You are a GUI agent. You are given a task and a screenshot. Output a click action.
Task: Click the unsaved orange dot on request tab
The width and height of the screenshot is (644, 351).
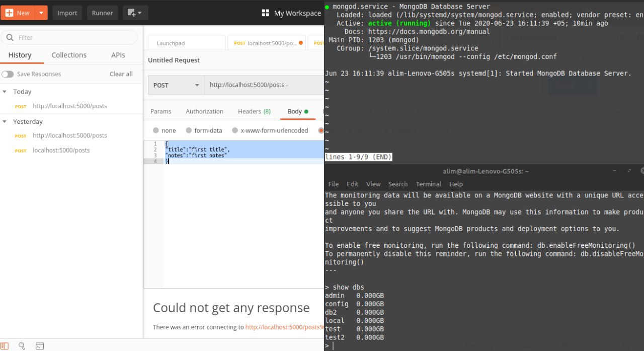click(x=301, y=43)
